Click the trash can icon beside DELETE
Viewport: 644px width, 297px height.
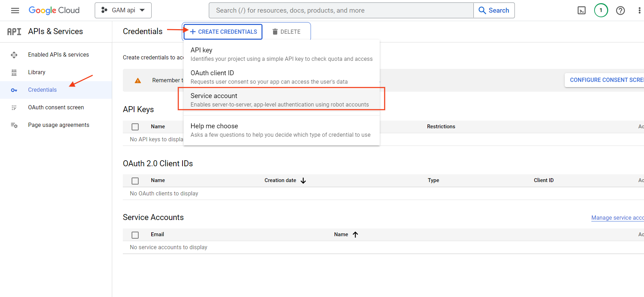[275, 32]
